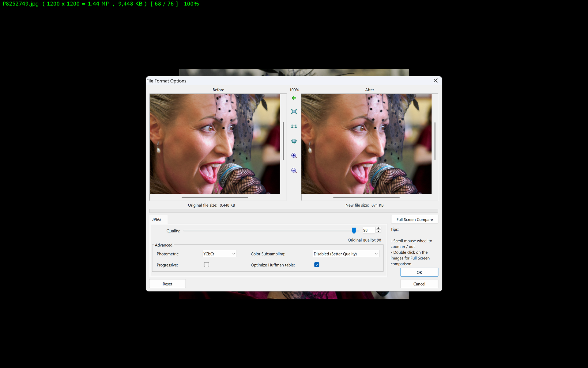Open Full Screen Compare mode

pyautogui.click(x=414, y=219)
